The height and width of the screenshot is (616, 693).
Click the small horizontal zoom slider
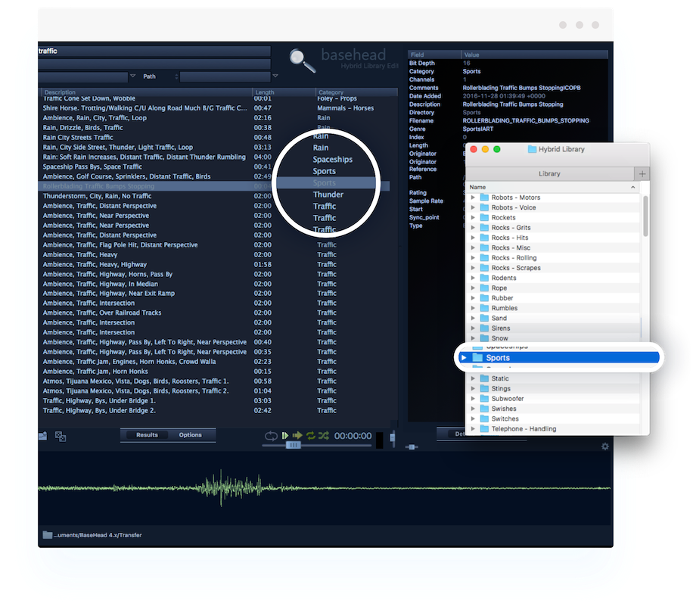[x=412, y=447]
